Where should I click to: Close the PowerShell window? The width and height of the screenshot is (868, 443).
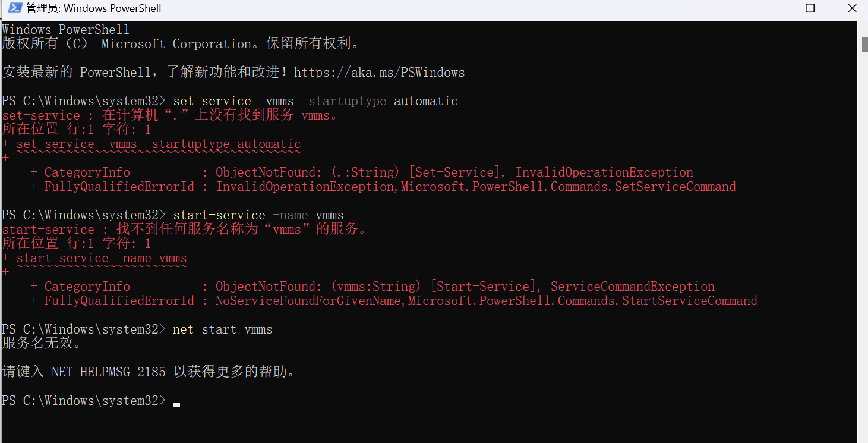[853, 8]
